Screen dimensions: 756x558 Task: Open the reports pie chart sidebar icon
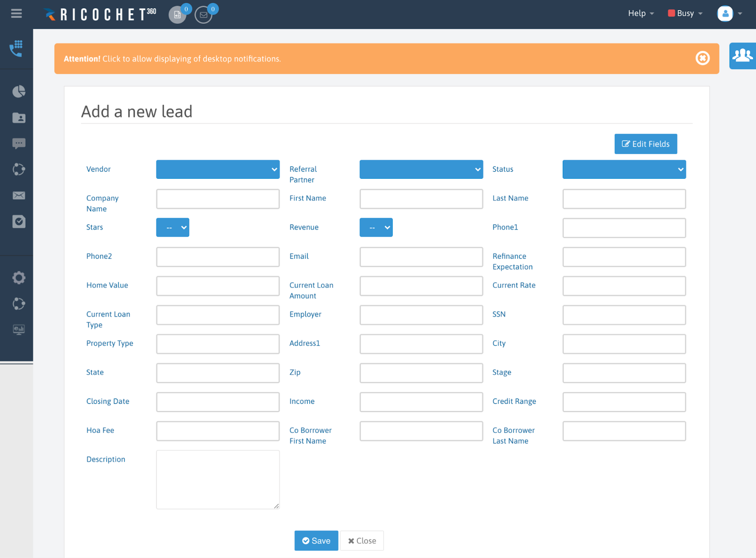(x=18, y=92)
